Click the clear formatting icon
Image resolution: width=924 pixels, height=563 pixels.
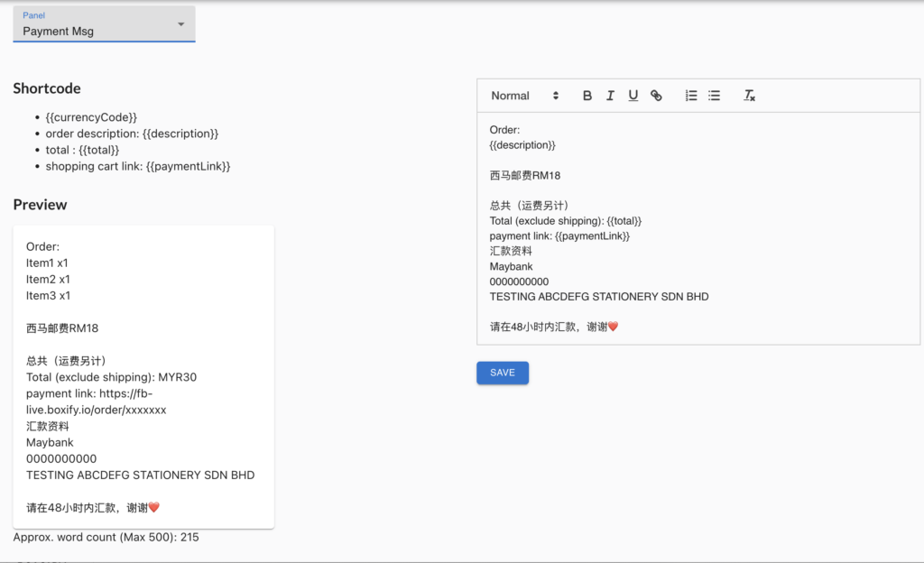pos(749,96)
